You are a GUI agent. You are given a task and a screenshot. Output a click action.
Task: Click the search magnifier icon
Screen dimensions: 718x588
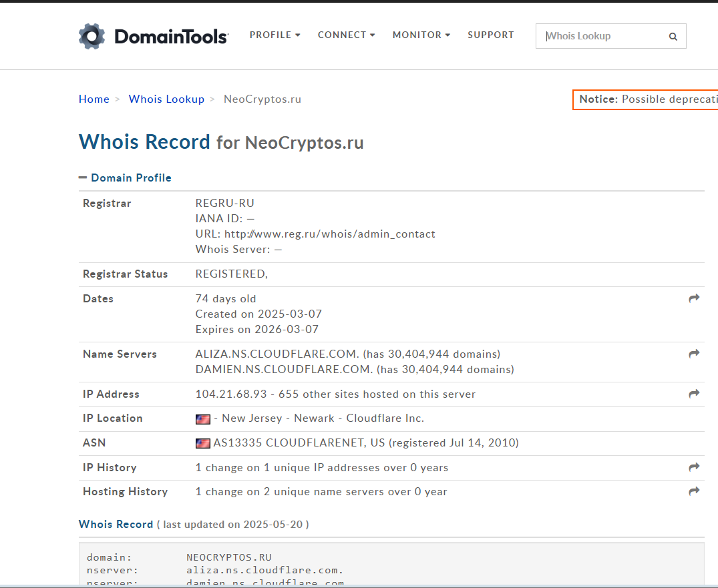pyautogui.click(x=673, y=37)
